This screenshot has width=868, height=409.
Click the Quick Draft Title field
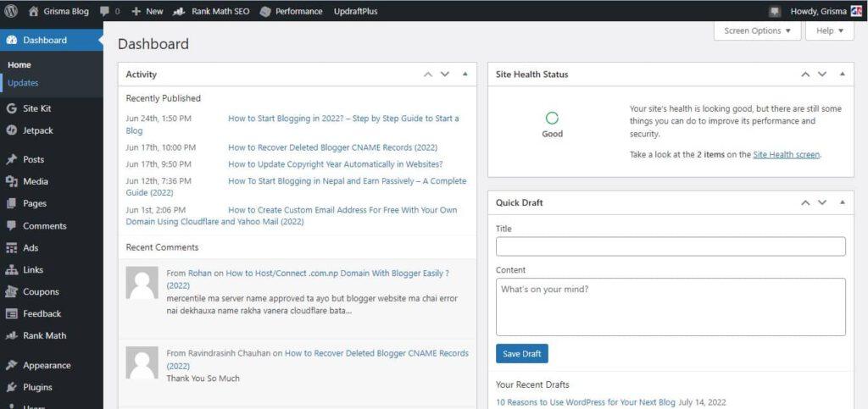click(670, 246)
